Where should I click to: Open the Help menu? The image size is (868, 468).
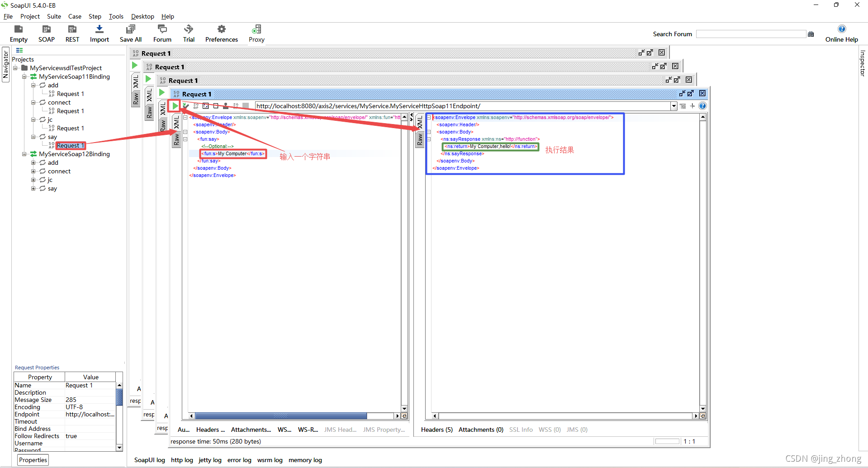[167, 16]
